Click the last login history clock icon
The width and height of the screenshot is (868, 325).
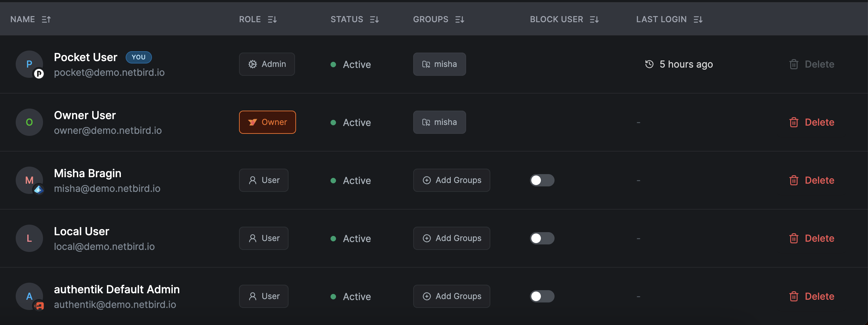(649, 64)
